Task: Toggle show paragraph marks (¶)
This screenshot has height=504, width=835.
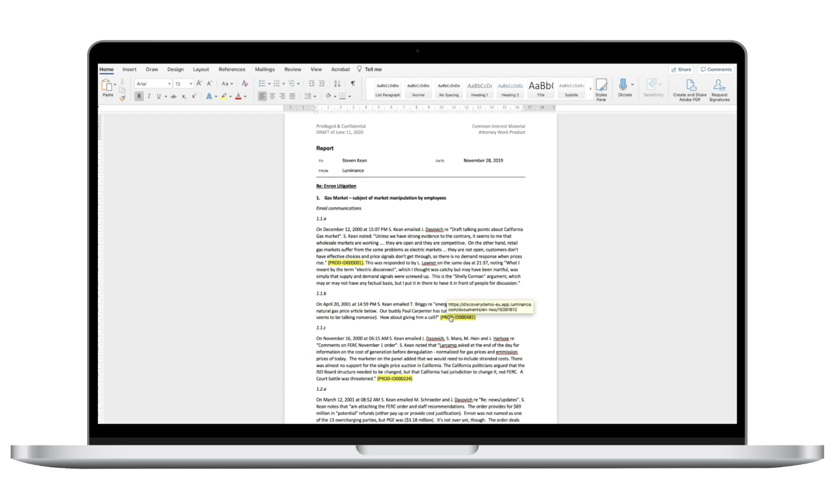Action: (352, 83)
